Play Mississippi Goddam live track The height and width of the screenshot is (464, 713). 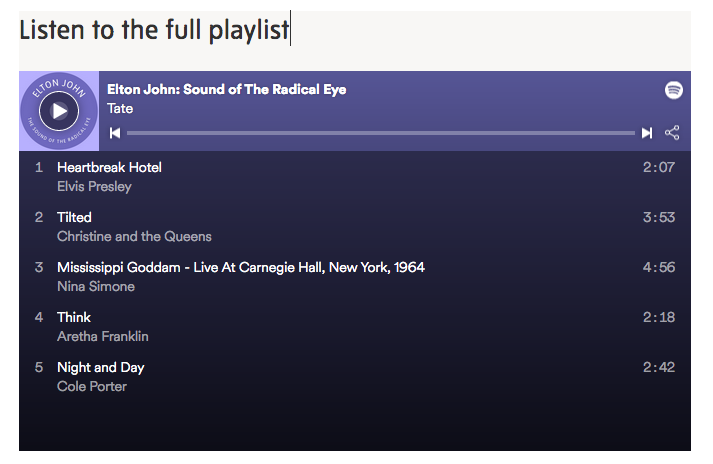240,267
